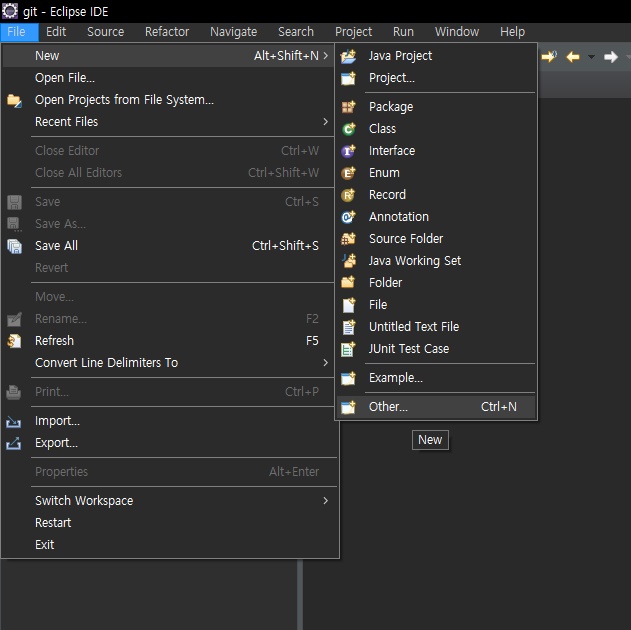This screenshot has height=630, width=631.
Task: Click the Other... wizard icon
Action: click(348, 407)
